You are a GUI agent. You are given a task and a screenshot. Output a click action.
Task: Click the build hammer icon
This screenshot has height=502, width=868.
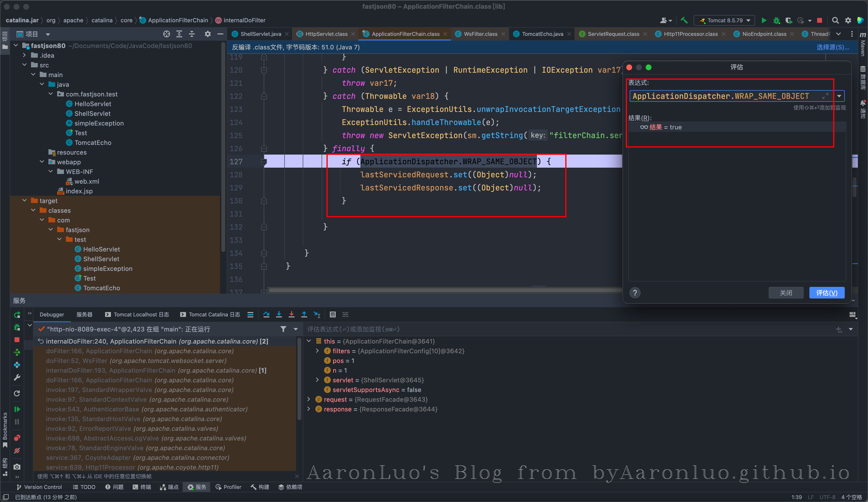pyautogui.click(x=684, y=20)
